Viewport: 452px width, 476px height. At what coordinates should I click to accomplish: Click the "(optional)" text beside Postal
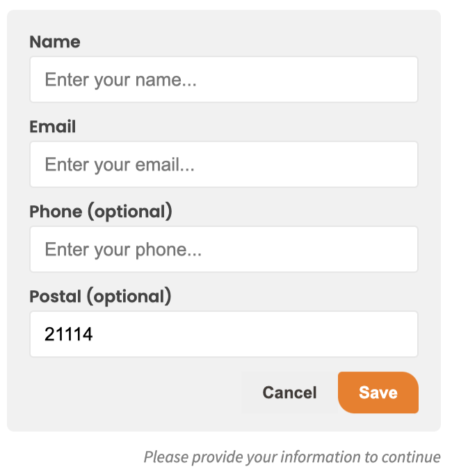(x=128, y=296)
